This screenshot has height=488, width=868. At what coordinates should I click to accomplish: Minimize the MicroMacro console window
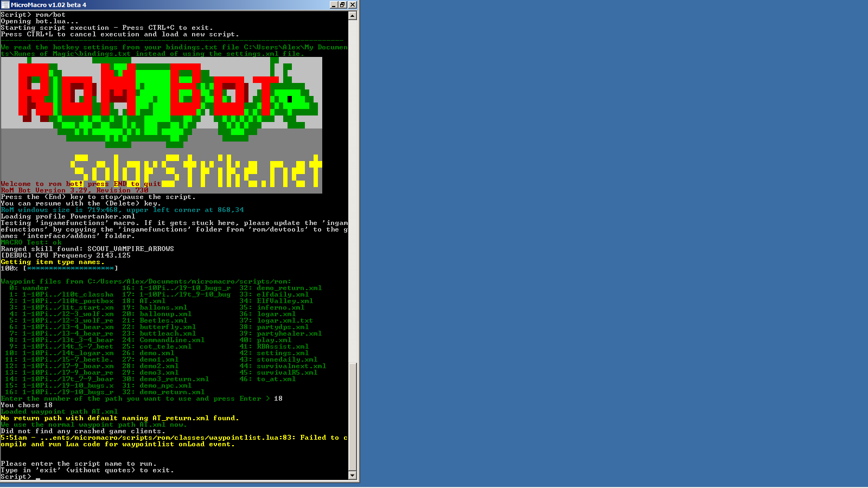tap(333, 5)
